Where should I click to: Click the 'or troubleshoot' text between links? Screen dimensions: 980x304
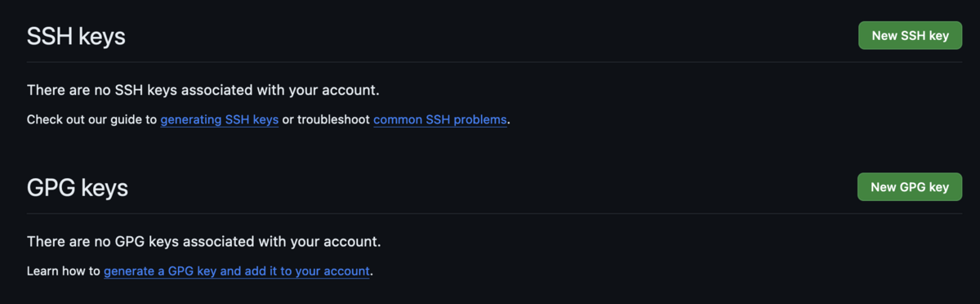click(x=326, y=119)
